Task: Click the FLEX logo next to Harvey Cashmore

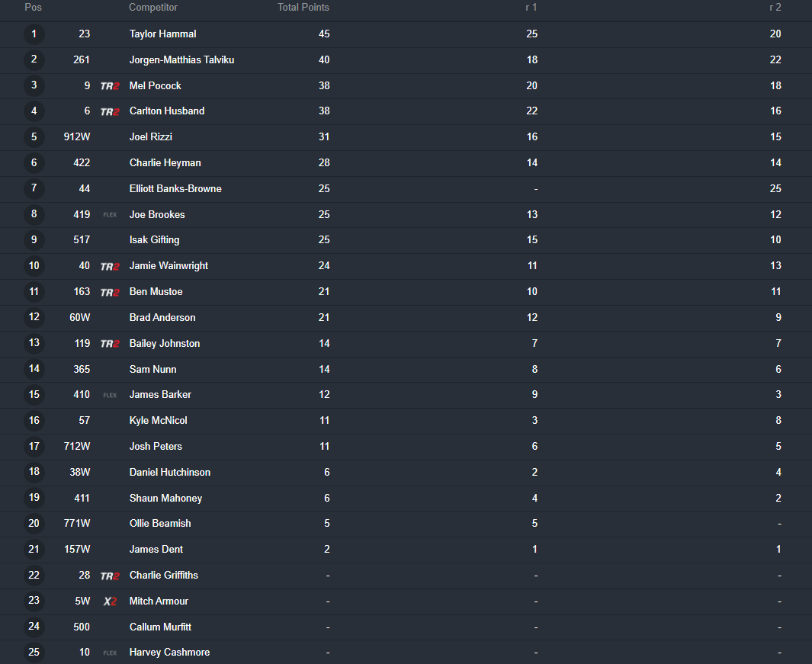Action: click(110, 653)
